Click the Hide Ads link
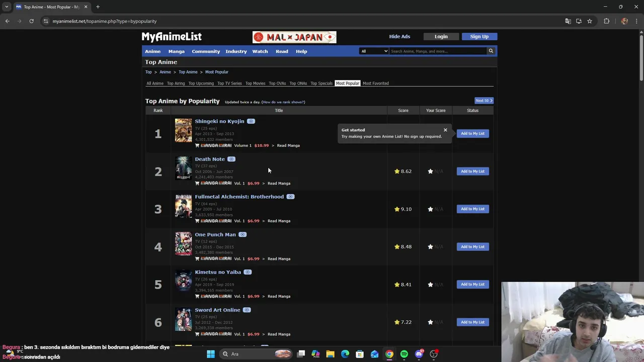 point(399,36)
